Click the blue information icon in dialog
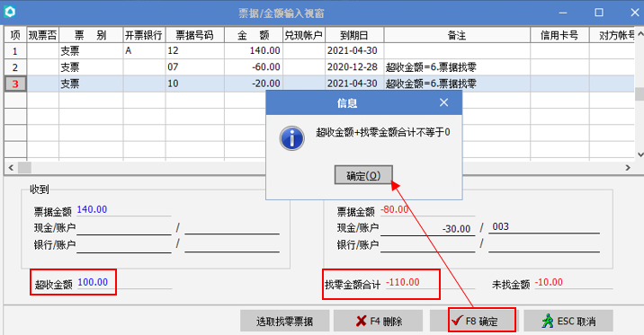This screenshot has width=644, height=335. point(291,138)
